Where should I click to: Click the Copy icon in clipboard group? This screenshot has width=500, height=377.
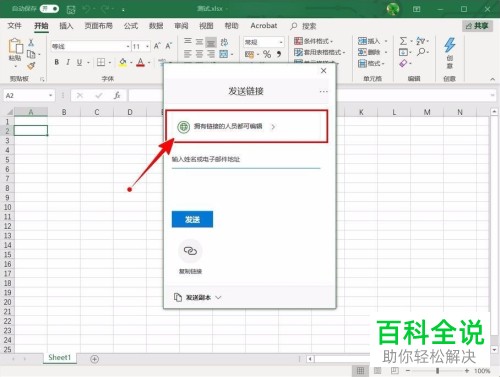(31, 54)
